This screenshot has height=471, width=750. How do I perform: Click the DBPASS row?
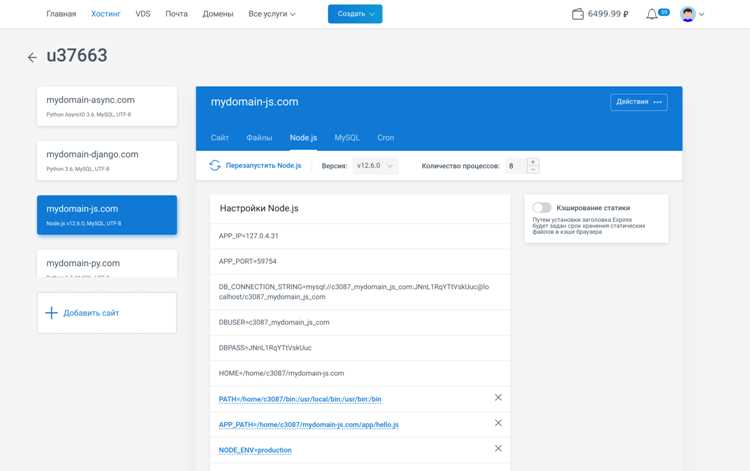(360, 348)
